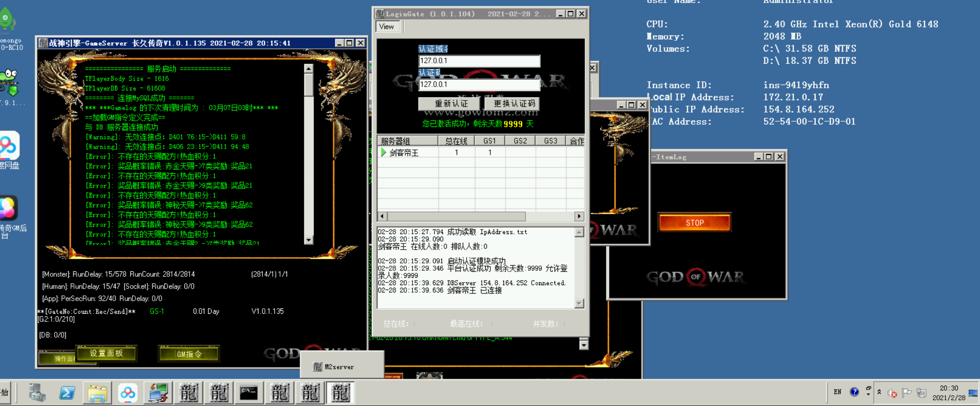Click the GameServer title bar dragon icon
Image resolution: width=980 pixels, height=406 pixels.
coord(43,43)
